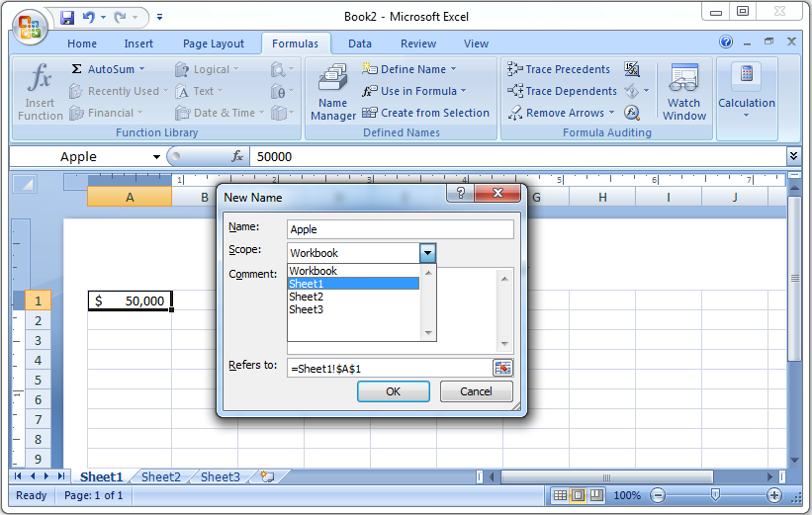This screenshot has width=812, height=515.
Task: Click help button in New Name dialog
Action: pyautogui.click(x=460, y=193)
